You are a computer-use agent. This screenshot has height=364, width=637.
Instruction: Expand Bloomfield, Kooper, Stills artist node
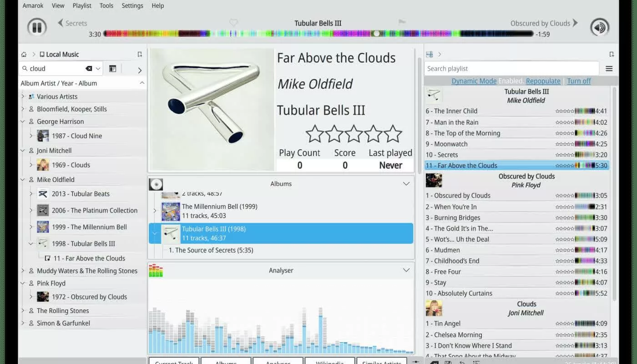pyautogui.click(x=23, y=109)
